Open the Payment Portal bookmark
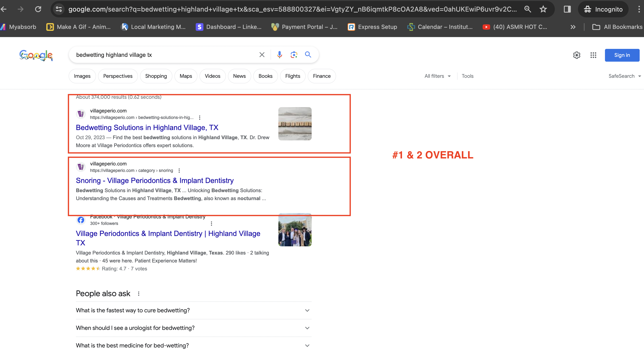Image resolution: width=644 pixels, height=353 pixels. click(x=304, y=27)
